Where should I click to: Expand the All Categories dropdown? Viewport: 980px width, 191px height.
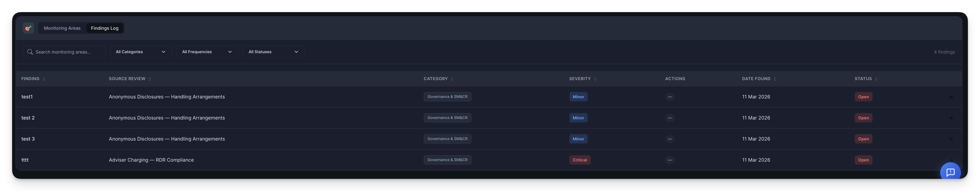[x=141, y=52]
